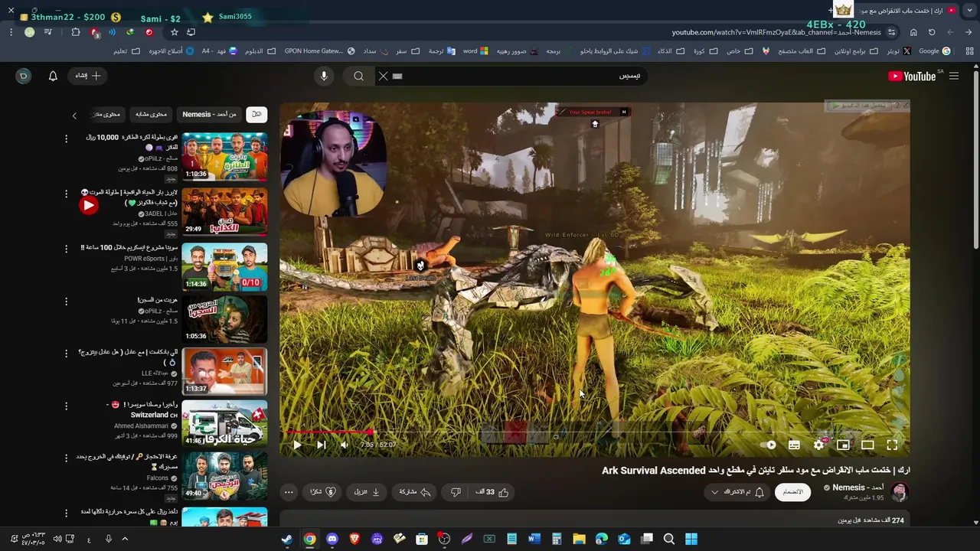Open the Google bookmark
Viewport: 980px width, 551px height.
pos(934,51)
